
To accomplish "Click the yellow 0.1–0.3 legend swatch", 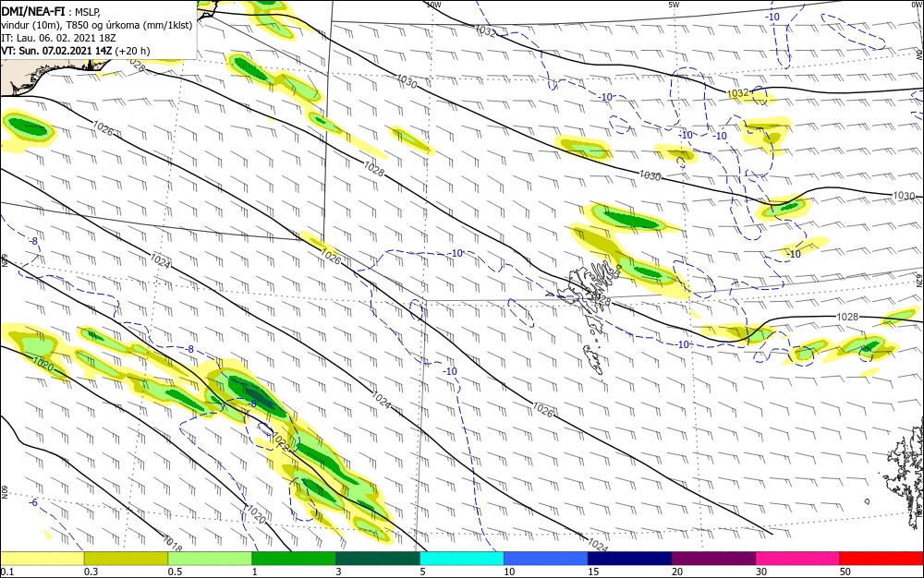I will click(42, 559).
